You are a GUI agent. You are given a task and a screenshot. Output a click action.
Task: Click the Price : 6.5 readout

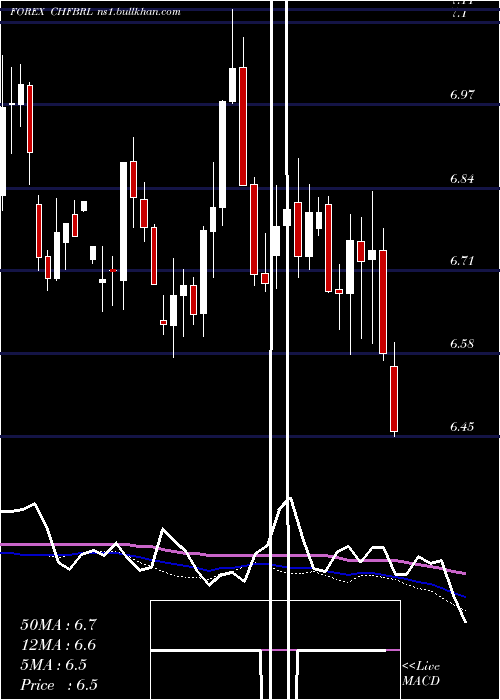pyautogui.click(x=58, y=685)
